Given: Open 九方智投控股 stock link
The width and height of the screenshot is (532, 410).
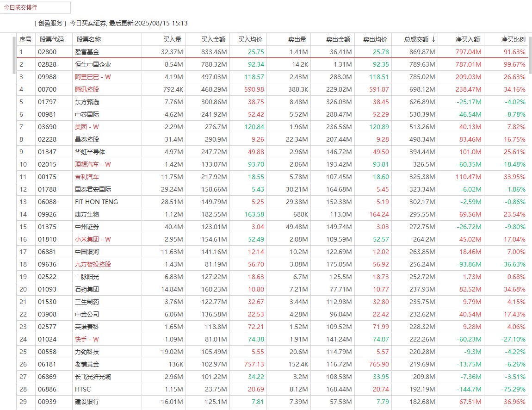Looking at the screenshot, I should pos(93,264).
